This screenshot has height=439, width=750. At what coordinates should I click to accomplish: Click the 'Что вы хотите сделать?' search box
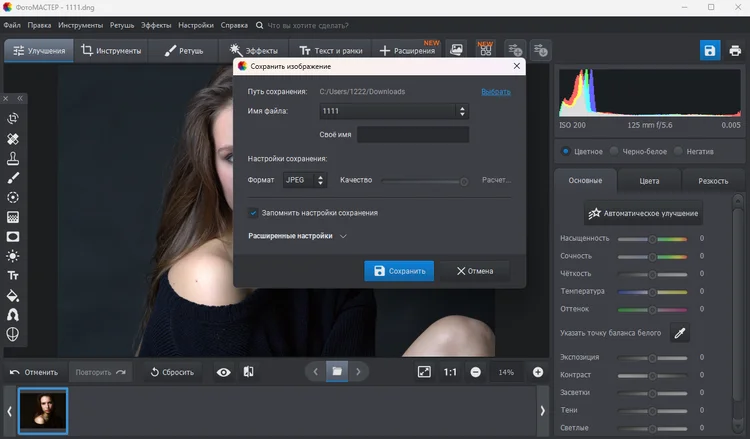[308, 25]
